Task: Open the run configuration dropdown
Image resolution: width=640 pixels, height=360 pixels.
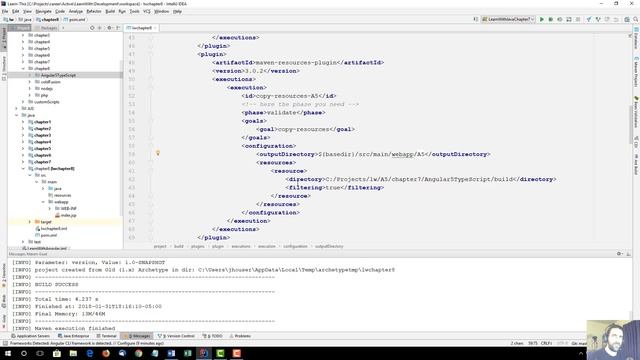Action: tap(508, 19)
